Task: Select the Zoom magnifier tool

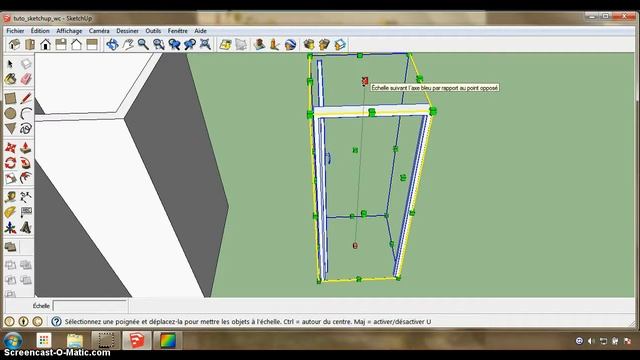Action: 143,44
